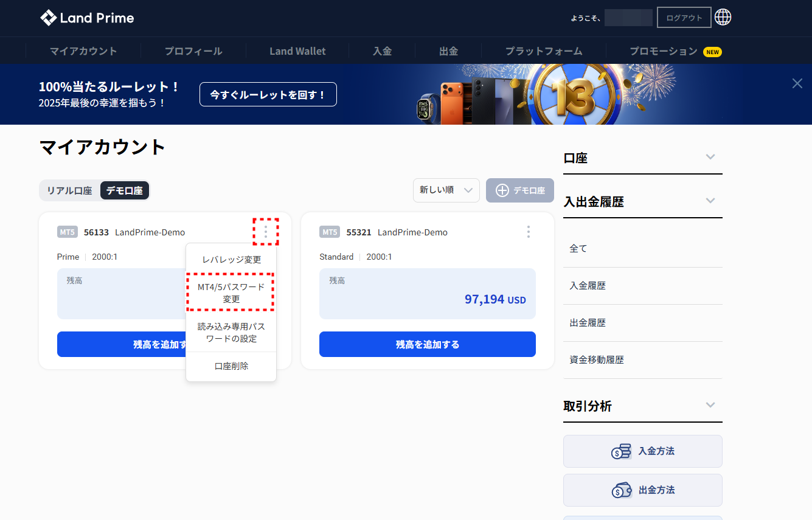Open マイアカウント in navigation bar

click(x=83, y=51)
